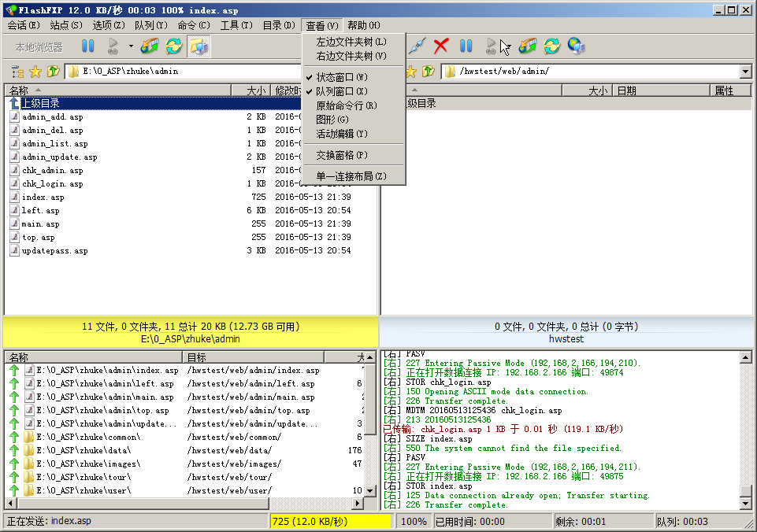Click the connect plug icon in right toolbar
This screenshot has height=532, width=757.
[x=418, y=46]
